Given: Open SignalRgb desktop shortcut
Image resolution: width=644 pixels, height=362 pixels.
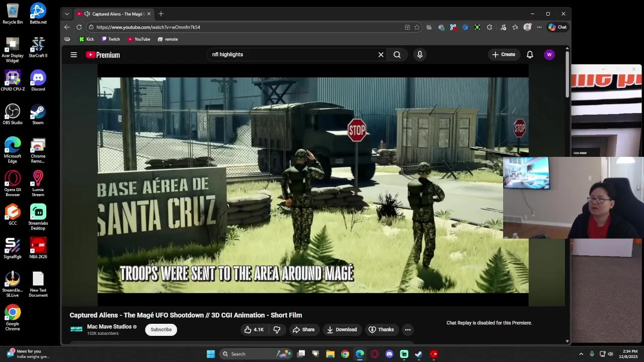Looking at the screenshot, I should [13, 248].
